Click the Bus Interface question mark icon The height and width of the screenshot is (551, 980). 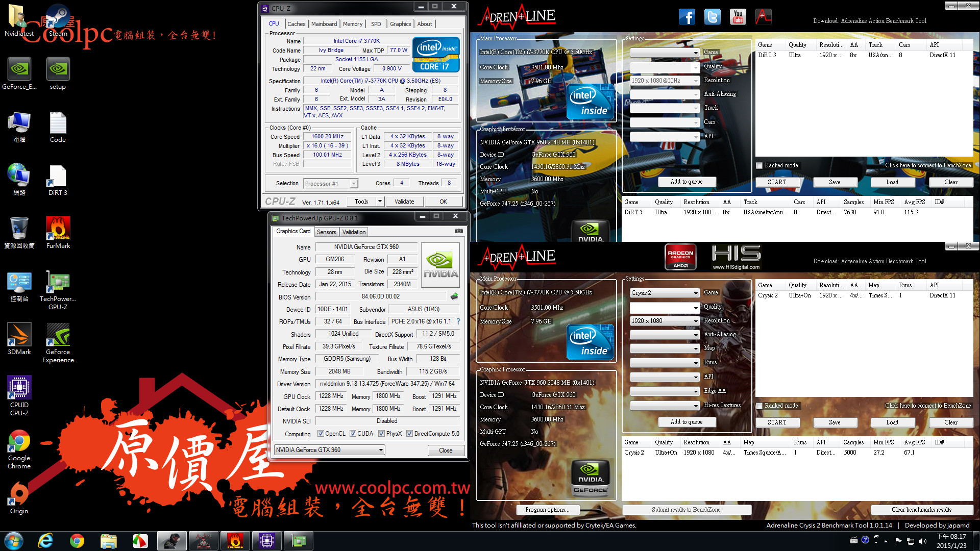coord(458,321)
